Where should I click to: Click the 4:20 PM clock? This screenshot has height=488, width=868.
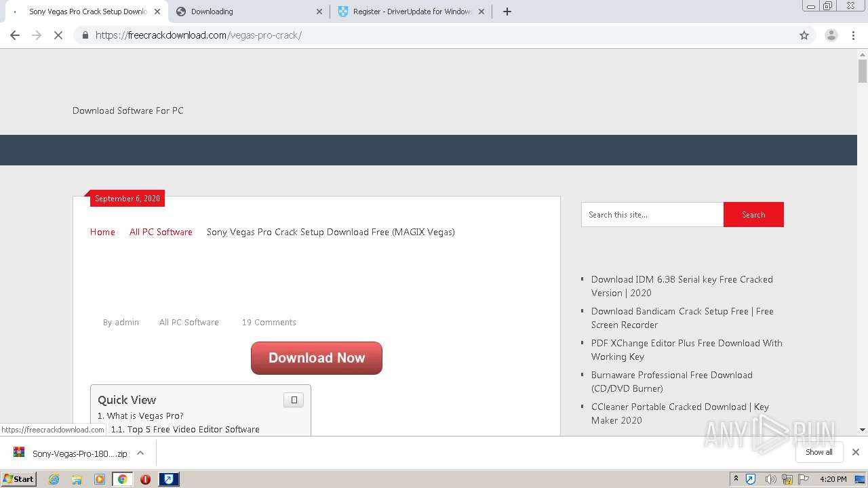coord(833,479)
